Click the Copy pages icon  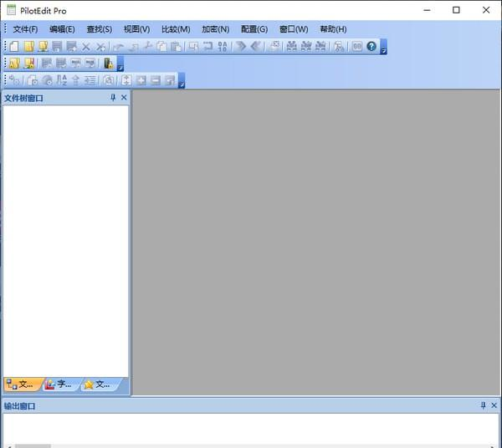pyautogui.click(x=162, y=47)
